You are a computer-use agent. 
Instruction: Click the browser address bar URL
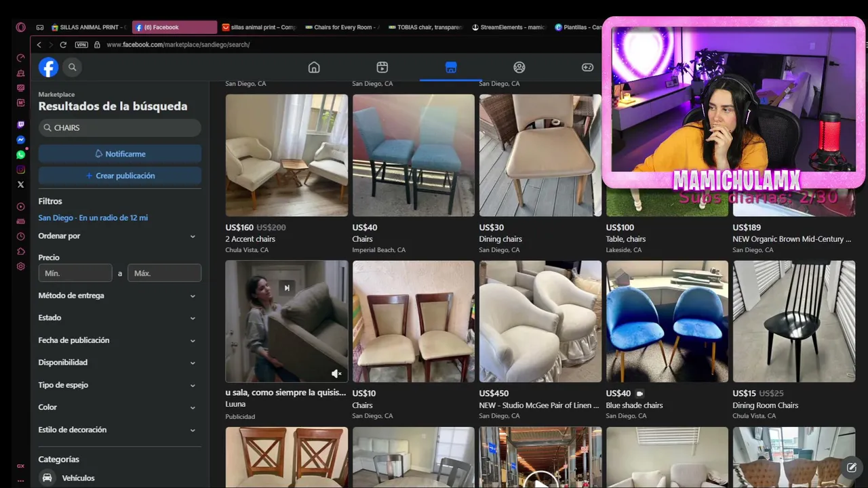click(178, 45)
